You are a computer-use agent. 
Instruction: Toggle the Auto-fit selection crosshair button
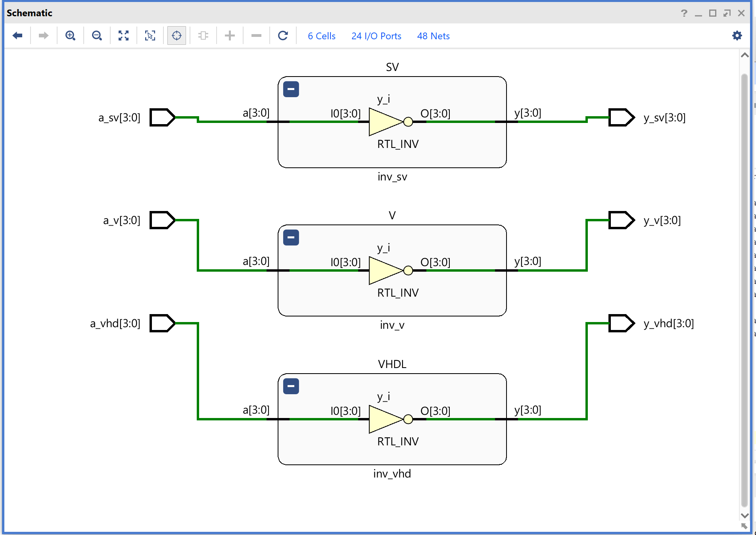pyautogui.click(x=177, y=36)
